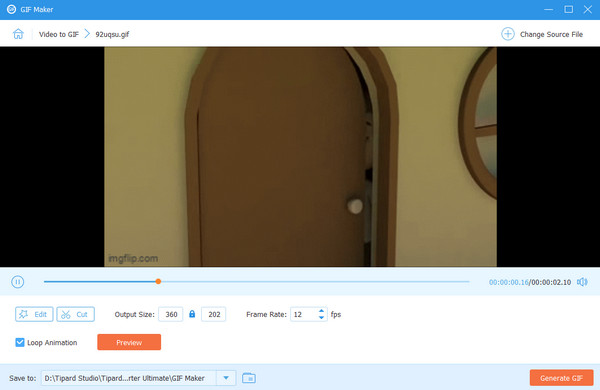Viewport: 600px width, 390px height.
Task: Decrease frame rate with the down arrow
Action: pos(321,318)
